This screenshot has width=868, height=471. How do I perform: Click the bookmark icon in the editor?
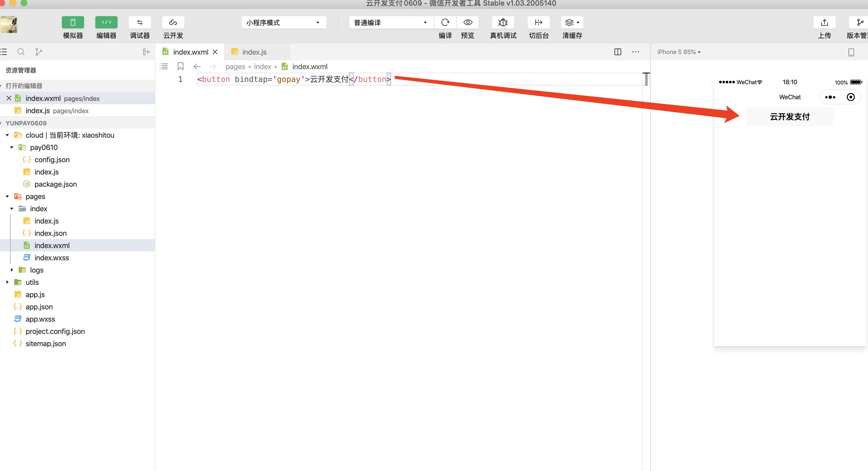[180, 66]
